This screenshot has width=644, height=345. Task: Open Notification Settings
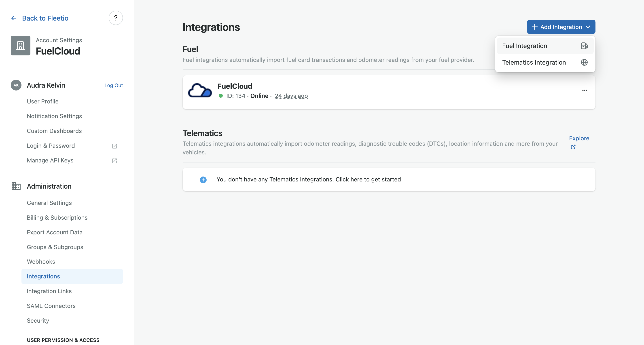54,116
